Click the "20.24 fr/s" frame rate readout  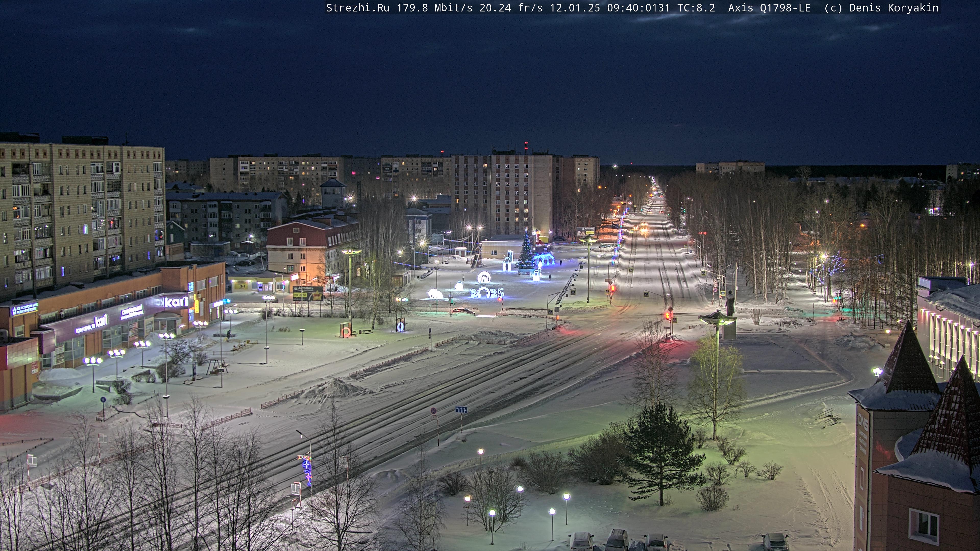511,8
